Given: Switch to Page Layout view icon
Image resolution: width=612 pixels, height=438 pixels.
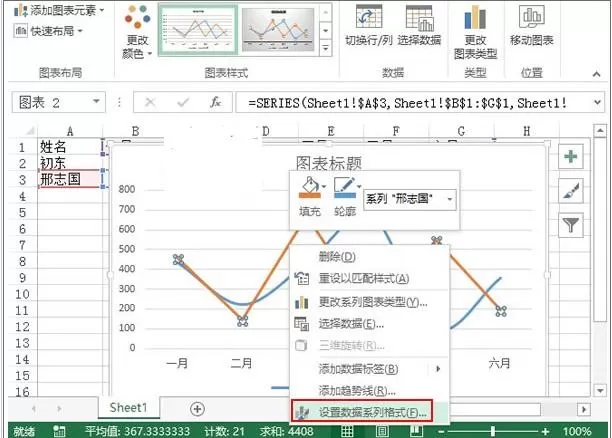Looking at the screenshot, I should tap(382, 431).
